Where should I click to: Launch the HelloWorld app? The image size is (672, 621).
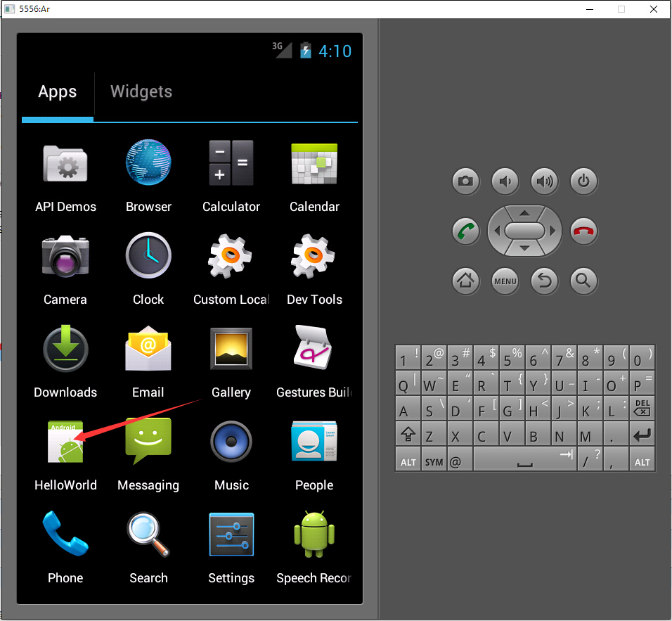[x=65, y=456]
